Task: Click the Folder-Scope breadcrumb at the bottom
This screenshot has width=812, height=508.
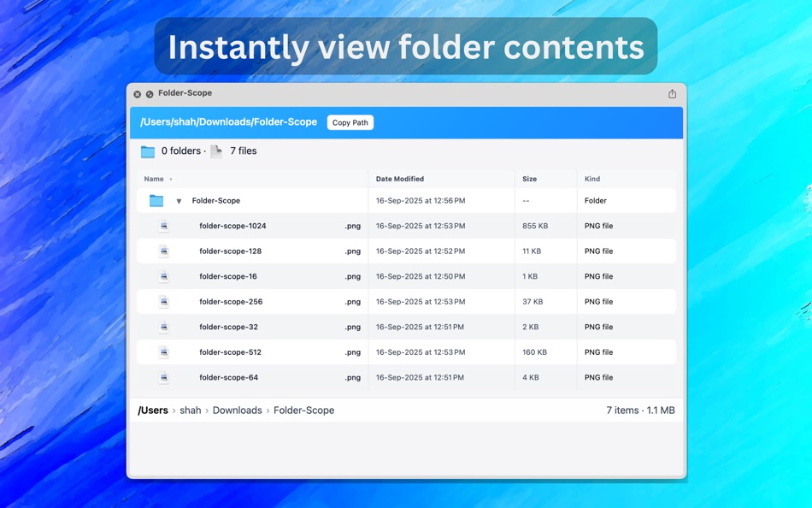Action: pos(303,410)
